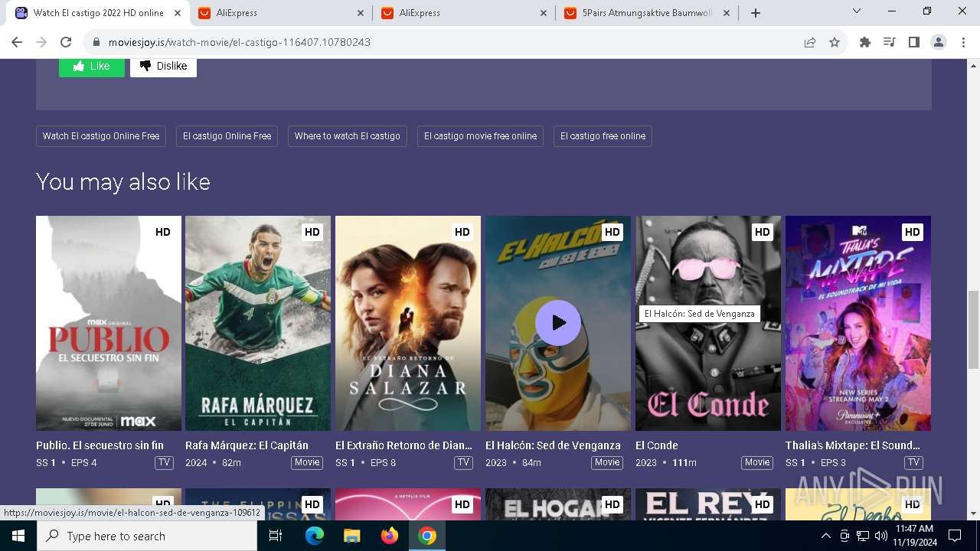Open the Diana Salazar poster
980x551 pixels.
tap(408, 323)
